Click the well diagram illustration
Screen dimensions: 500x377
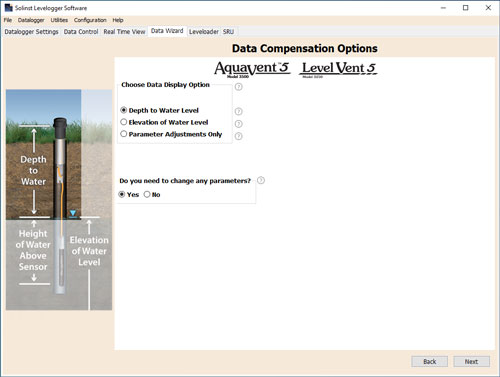point(59,200)
